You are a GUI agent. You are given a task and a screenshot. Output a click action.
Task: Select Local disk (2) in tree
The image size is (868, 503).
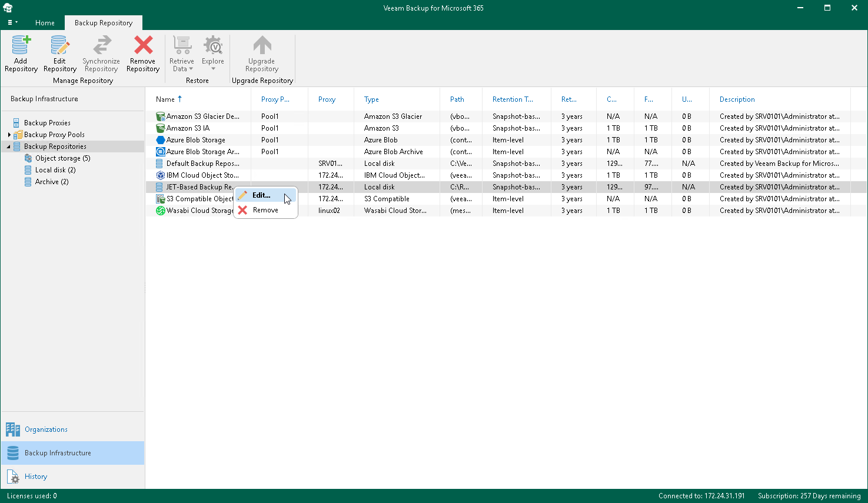(55, 170)
